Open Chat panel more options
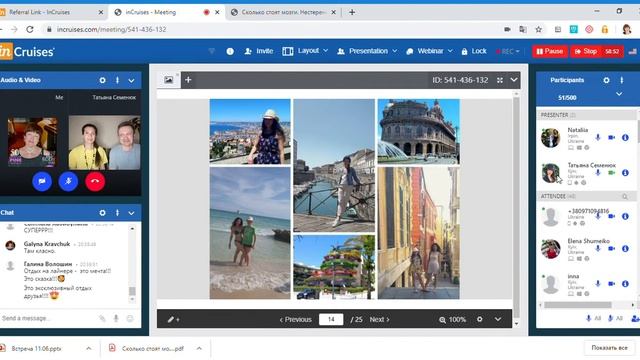Screen dimensions: 640x360 click(118, 213)
